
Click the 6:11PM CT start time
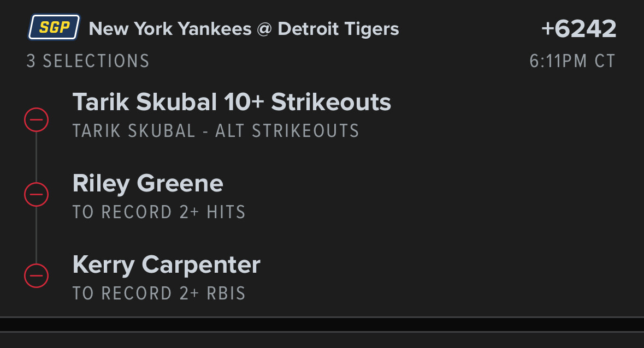[x=572, y=61]
